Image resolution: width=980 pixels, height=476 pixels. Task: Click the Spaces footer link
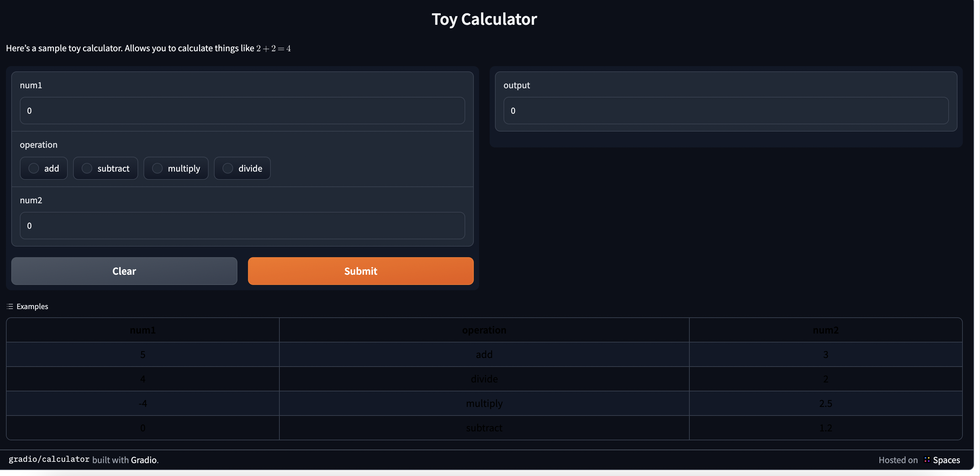click(x=946, y=460)
